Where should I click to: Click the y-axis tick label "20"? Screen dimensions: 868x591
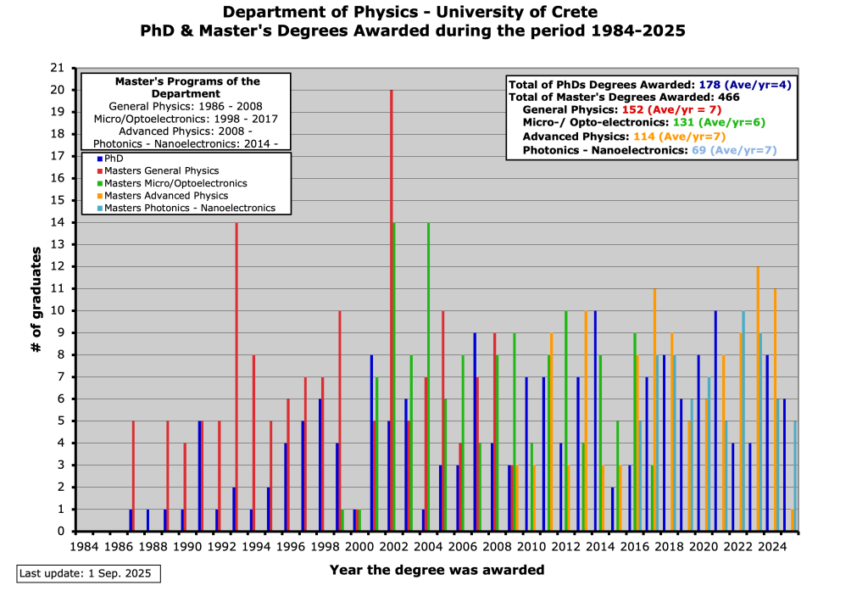[x=58, y=90]
